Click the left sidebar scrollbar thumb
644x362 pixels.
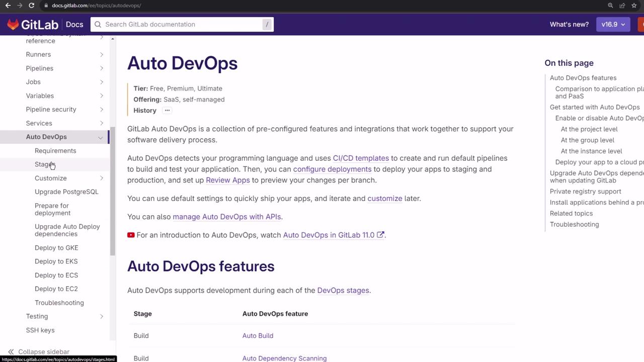(113, 191)
